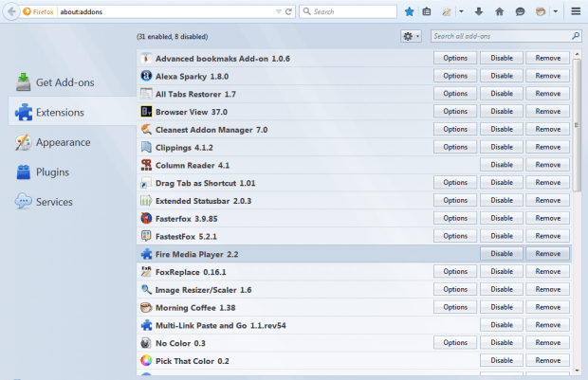Click the back navigation arrow
The height and width of the screenshot is (380, 588).
(x=11, y=11)
